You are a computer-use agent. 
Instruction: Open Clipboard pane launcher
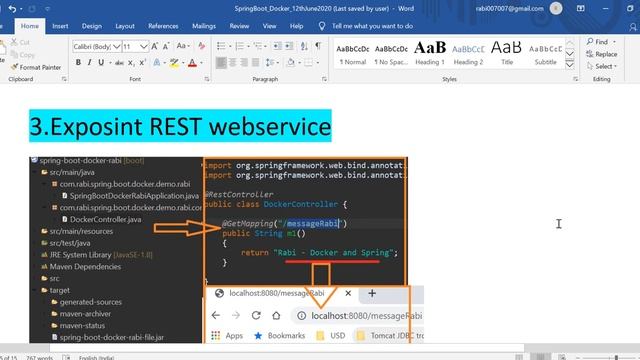tap(64, 79)
